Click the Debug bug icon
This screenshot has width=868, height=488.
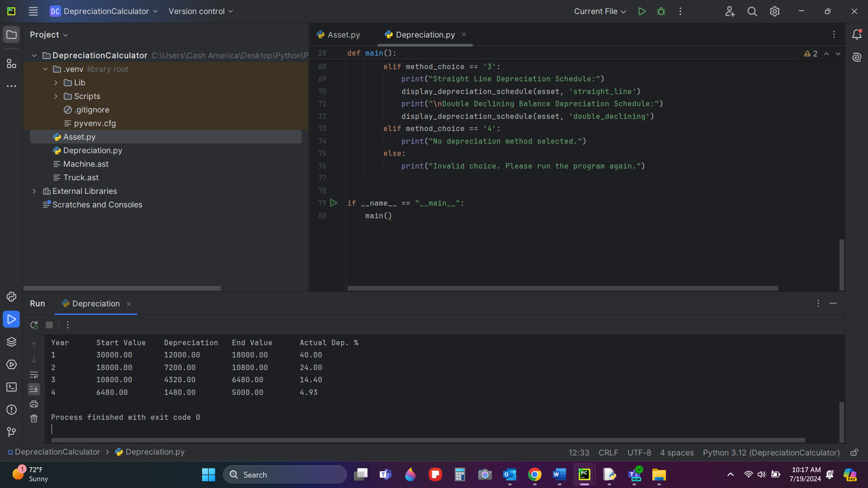(x=661, y=11)
